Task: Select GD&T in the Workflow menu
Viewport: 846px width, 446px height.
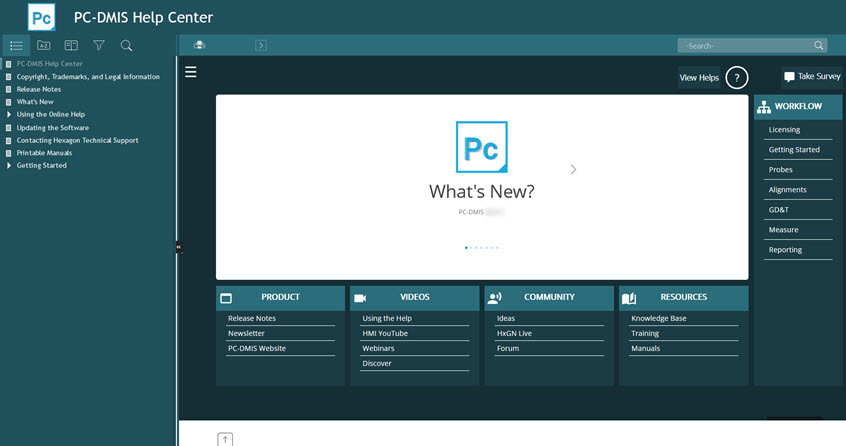Action: (x=778, y=210)
